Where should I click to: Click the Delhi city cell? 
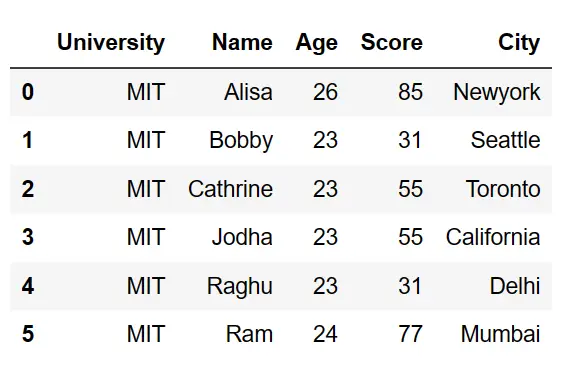click(x=515, y=286)
